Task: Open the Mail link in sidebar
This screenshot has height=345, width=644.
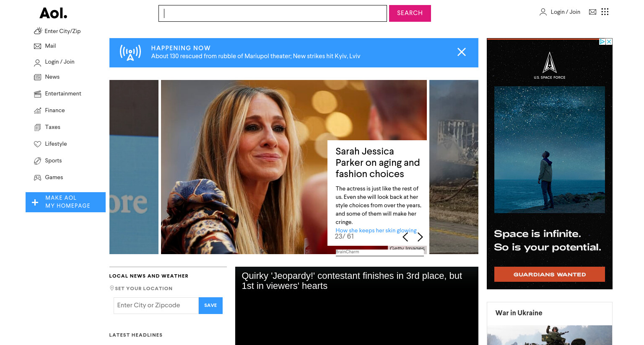Action: pos(50,46)
